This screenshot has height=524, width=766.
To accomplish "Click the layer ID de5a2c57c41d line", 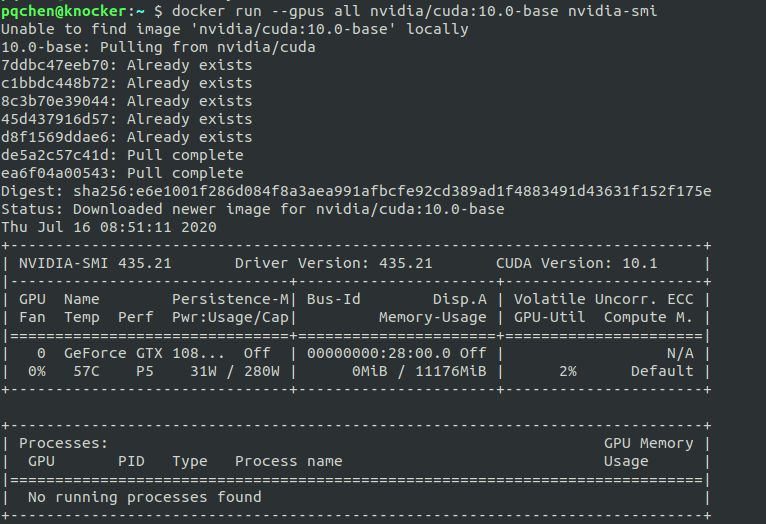I will 122,155.
